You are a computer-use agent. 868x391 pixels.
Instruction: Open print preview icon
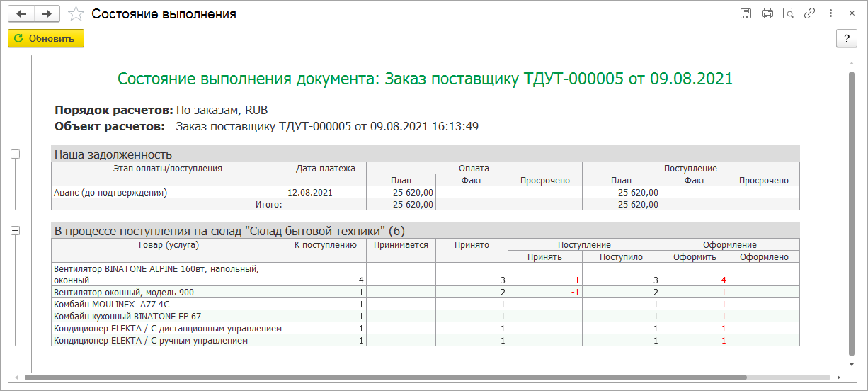tap(788, 13)
